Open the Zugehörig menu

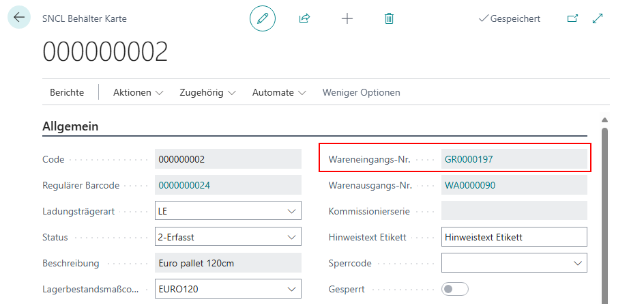pos(207,92)
